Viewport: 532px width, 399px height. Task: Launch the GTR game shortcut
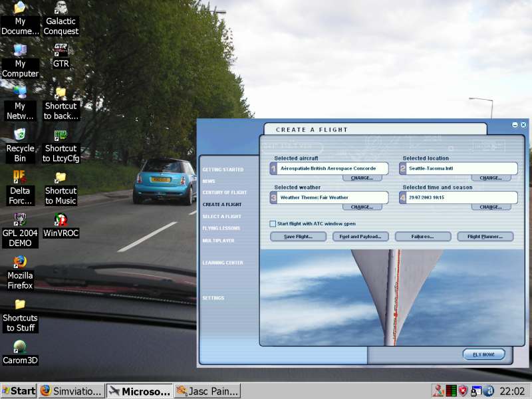tap(61, 57)
